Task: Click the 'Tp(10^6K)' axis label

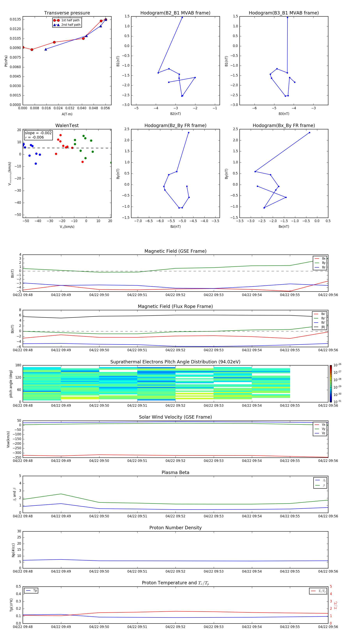Action: (11, 605)
